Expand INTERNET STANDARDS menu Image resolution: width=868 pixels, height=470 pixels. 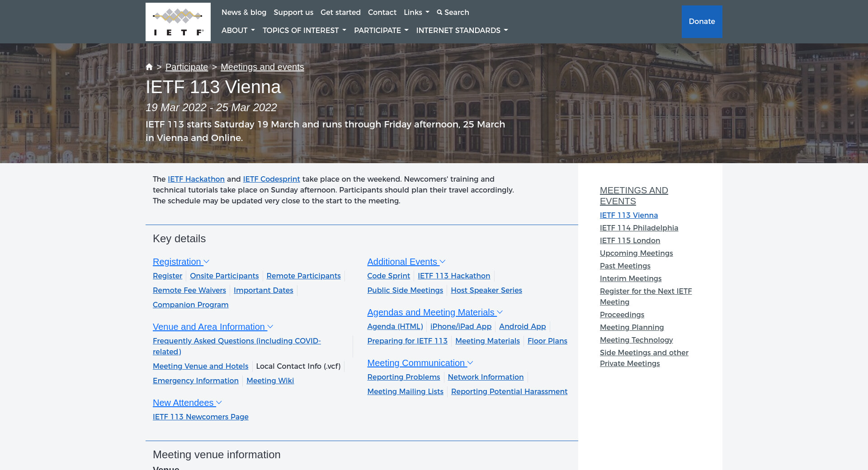[462, 30]
